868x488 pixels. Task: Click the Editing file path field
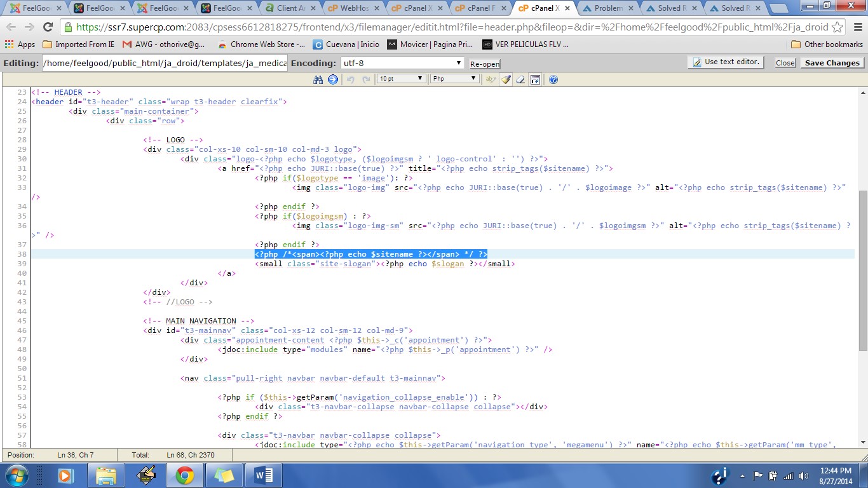click(165, 64)
